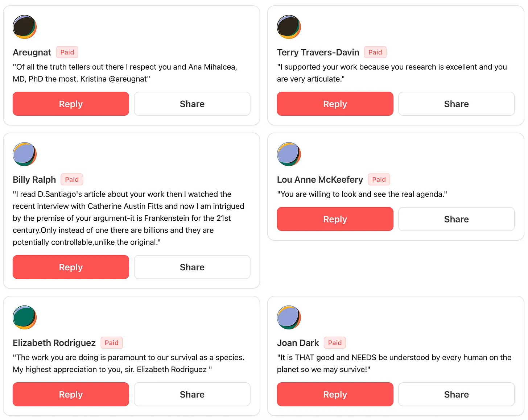Reply to Billy Ralph's comment

pos(71,267)
